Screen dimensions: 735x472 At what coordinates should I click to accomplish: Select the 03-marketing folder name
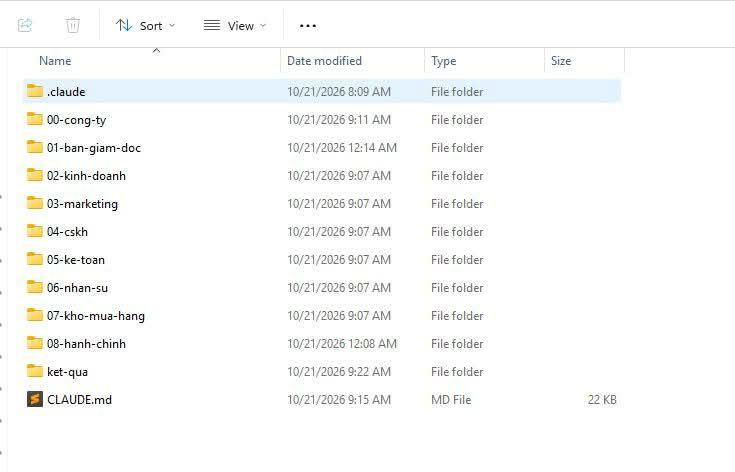(x=82, y=204)
